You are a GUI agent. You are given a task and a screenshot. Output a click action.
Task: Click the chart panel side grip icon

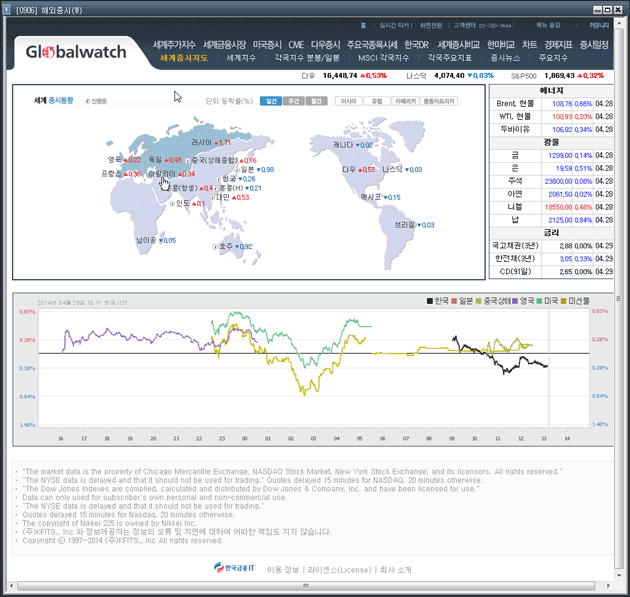tap(618, 298)
